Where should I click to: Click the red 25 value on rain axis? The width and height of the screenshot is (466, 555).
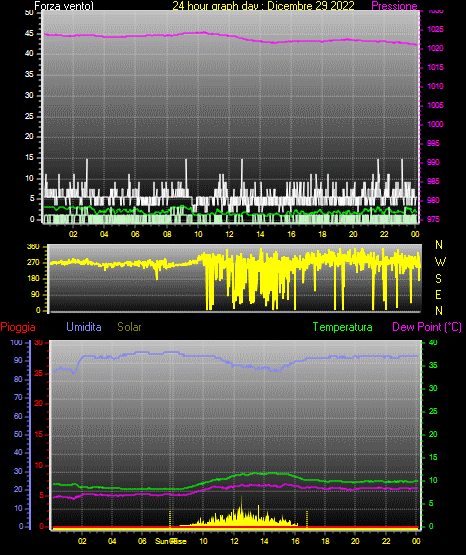point(39,373)
